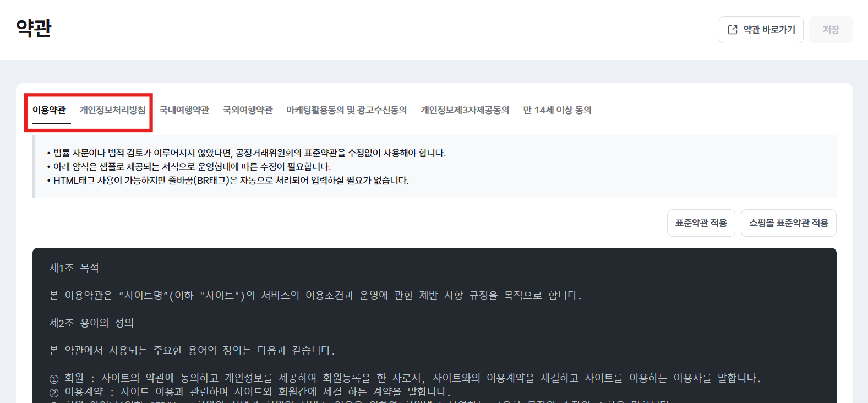Image resolution: width=868 pixels, height=403 pixels.
Task: Place cursor on 제2조 용어의 정의 heading line
Action: click(92, 323)
